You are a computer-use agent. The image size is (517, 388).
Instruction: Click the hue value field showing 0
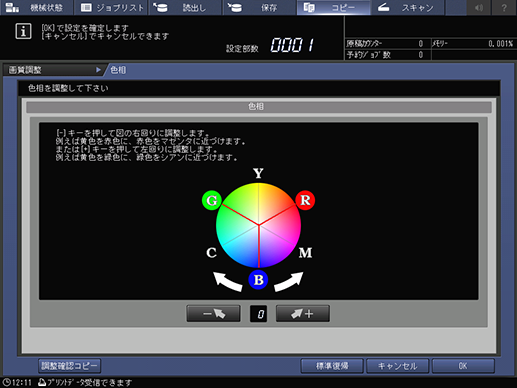click(258, 314)
